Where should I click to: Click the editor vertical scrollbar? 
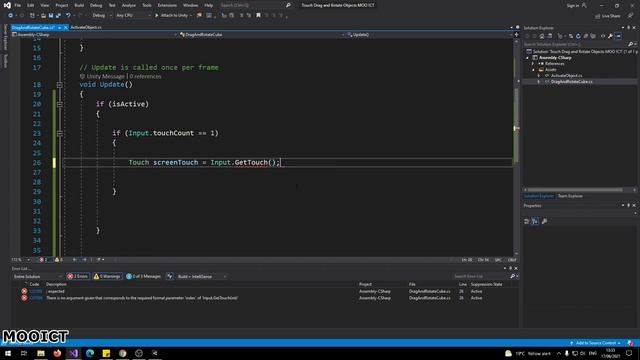pos(516,147)
